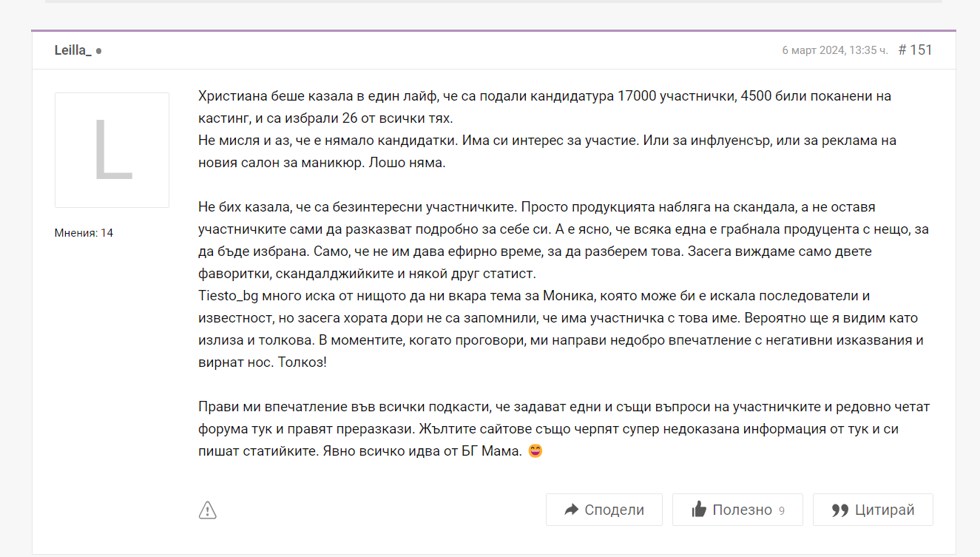Click the share arrow icon
The height and width of the screenshot is (557, 980).
point(571,510)
